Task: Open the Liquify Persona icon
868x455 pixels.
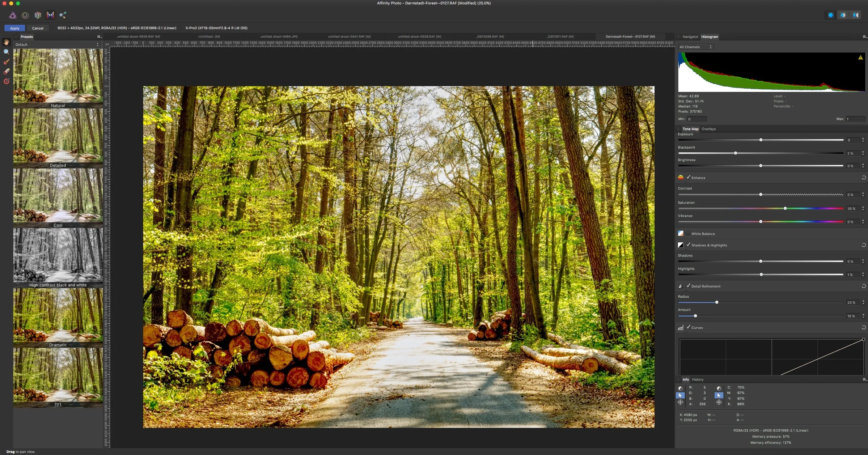Action: point(25,15)
